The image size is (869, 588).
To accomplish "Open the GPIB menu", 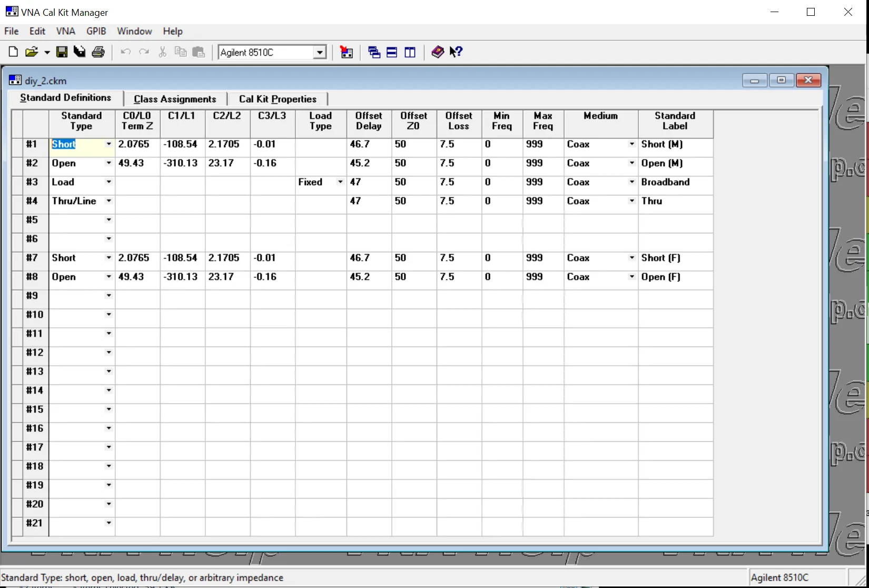I will pyautogui.click(x=96, y=31).
